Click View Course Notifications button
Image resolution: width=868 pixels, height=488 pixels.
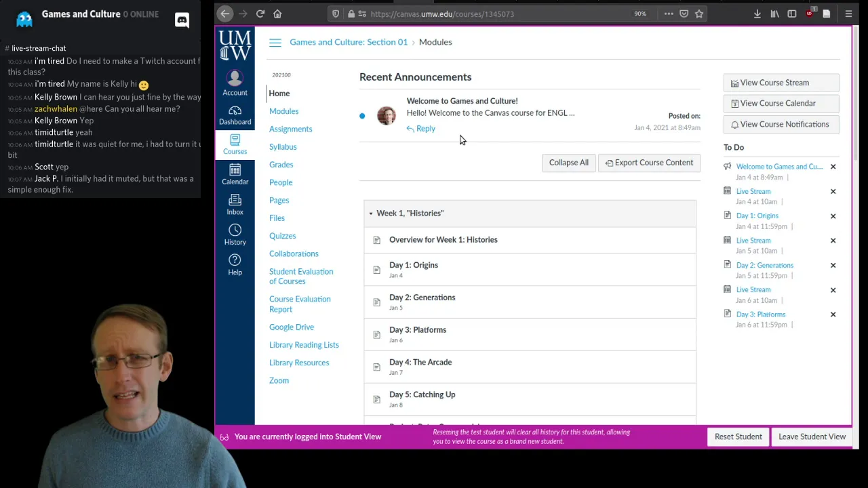(x=781, y=125)
